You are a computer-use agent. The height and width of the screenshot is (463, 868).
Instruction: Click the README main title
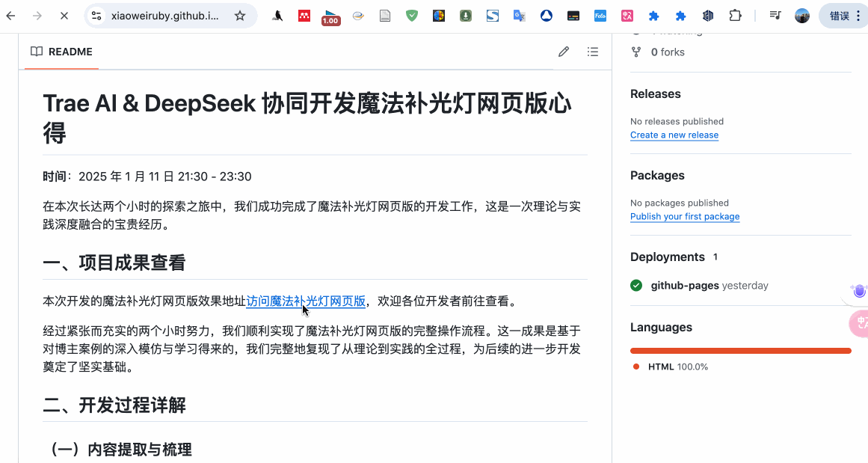pyautogui.click(x=307, y=117)
